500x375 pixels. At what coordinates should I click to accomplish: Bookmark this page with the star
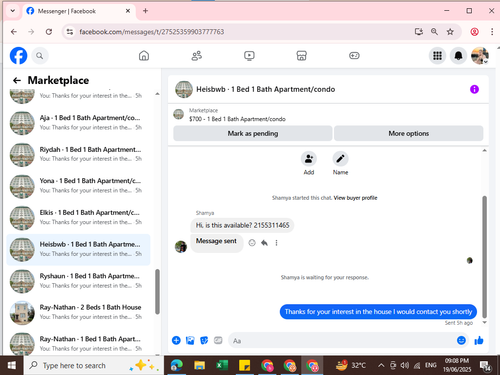[450, 32]
